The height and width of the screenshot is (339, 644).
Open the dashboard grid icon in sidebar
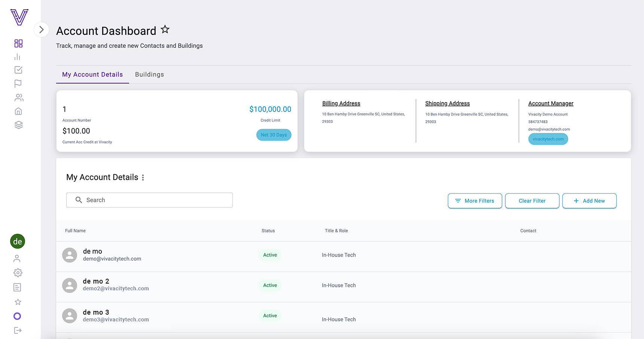(18, 43)
